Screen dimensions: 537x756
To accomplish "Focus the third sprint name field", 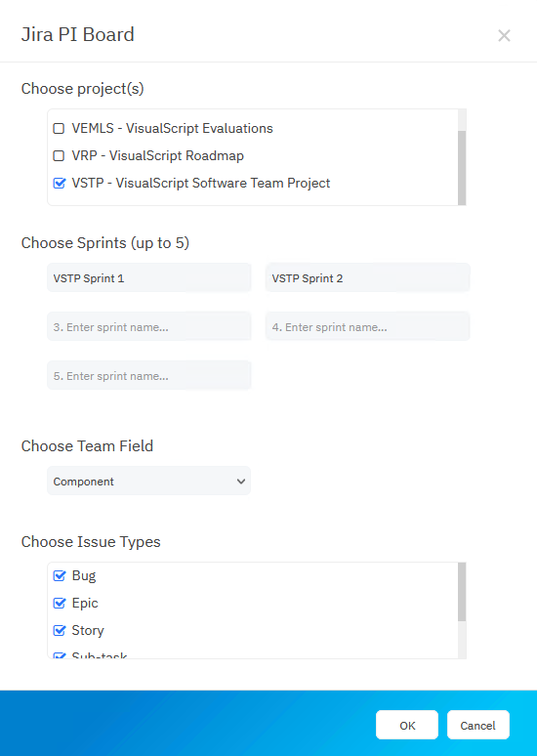I will pyautogui.click(x=149, y=327).
